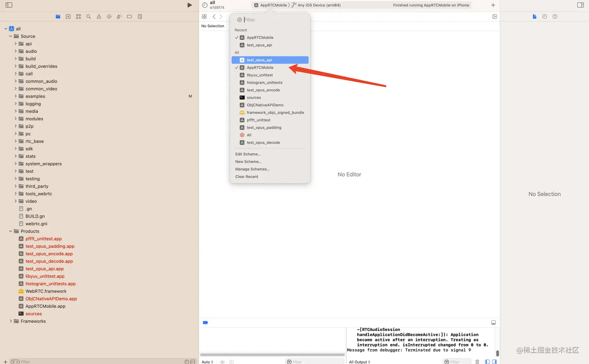Add editor split on right

coord(495,16)
